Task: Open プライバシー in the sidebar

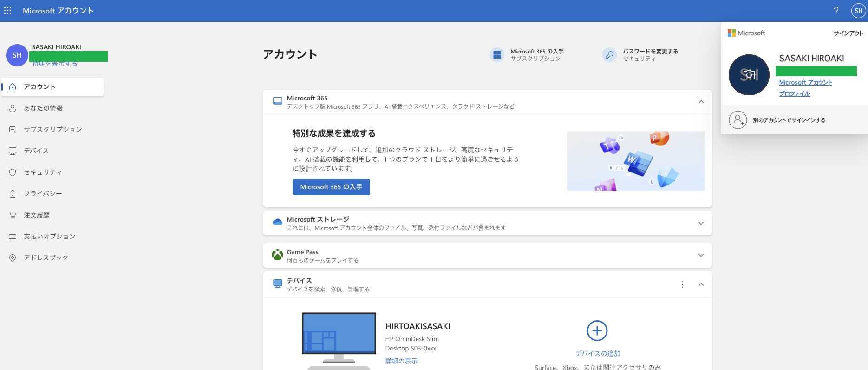Action: coord(52,194)
